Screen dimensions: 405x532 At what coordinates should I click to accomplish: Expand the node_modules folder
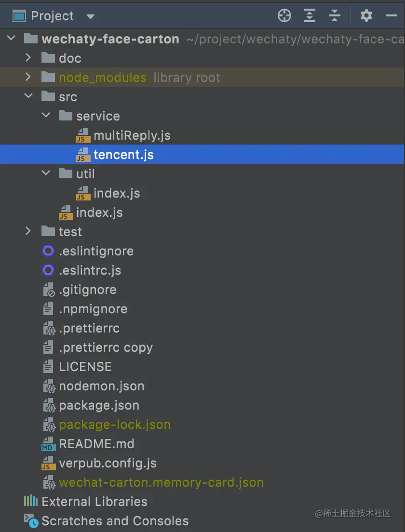click(x=28, y=77)
